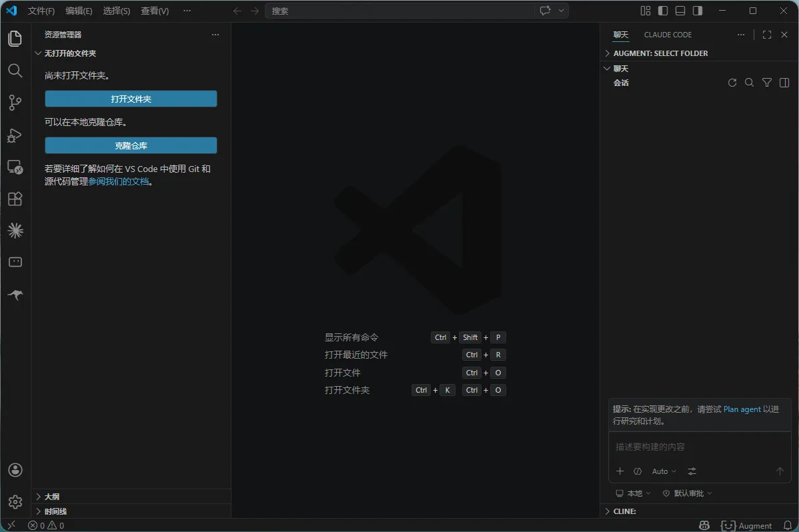Open the 文件(F) menu

[x=41, y=11]
